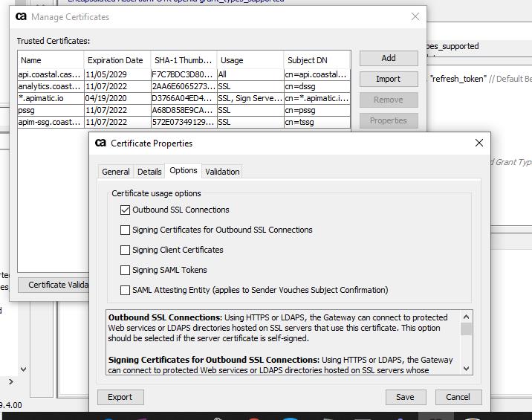Sort by SHA-1 Thumbprint column header

(x=184, y=60)
